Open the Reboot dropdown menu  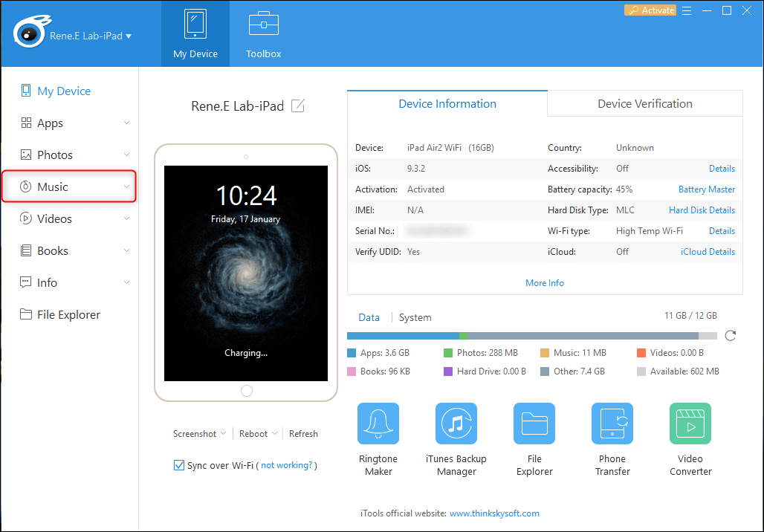point(258,434)
